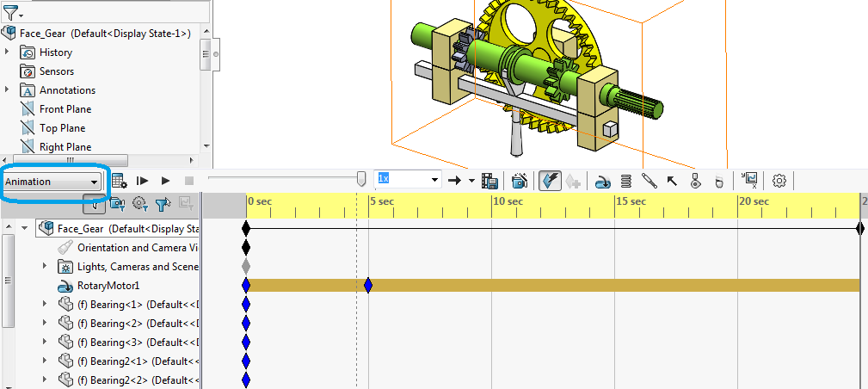Screen dimensions: 868x389
Task: Select RotaryMotor1 key point at 5 sec
Action: pyautogui.click(x=368, y=286)
